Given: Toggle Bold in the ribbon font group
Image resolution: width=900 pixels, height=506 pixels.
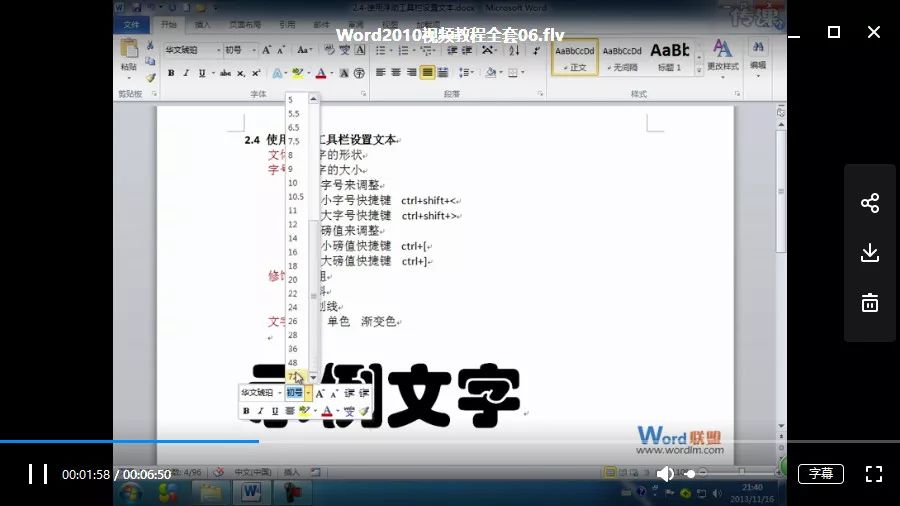Looking at the screenshot, I should 171,73.
